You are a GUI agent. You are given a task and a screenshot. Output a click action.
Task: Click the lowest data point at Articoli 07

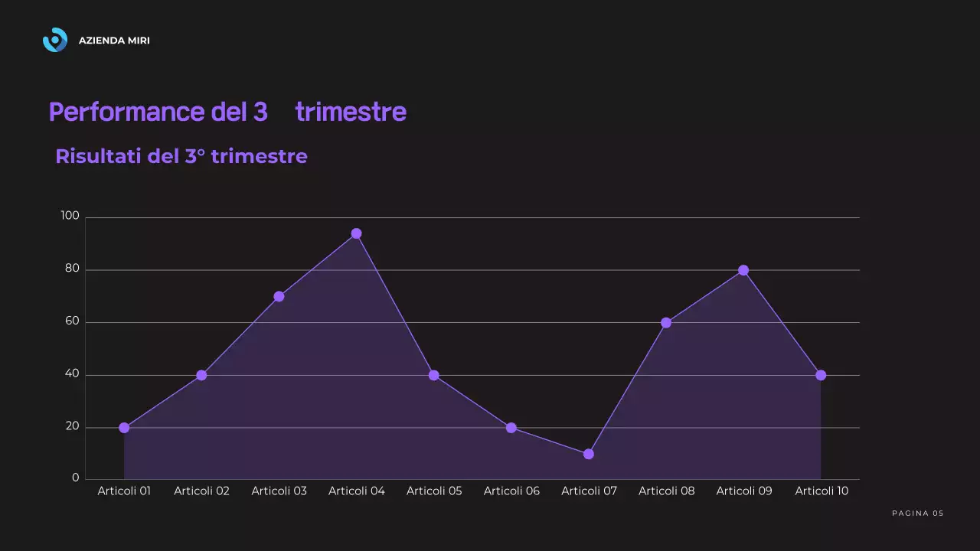[x=589, y=454]
